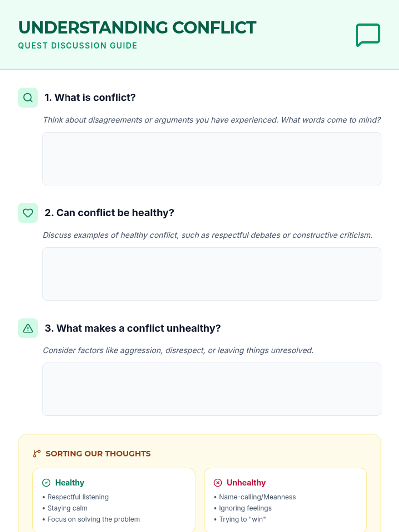The height and width of the screenshot is (532, 399).
Task: Click the heart icon beside question 2
Action: tap(28, 213)
